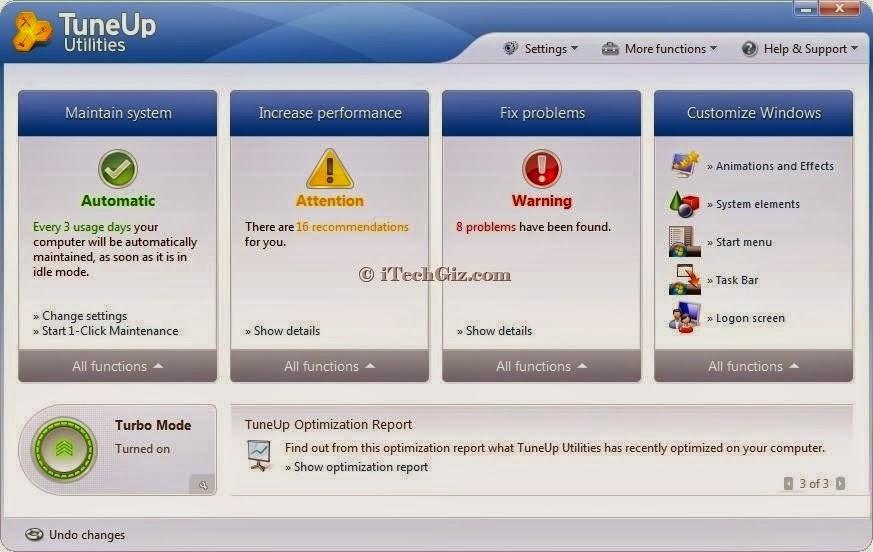The image size is (873, 552).
Task: Open the Every 3 usage days link
Action: [x=82, y=227]
